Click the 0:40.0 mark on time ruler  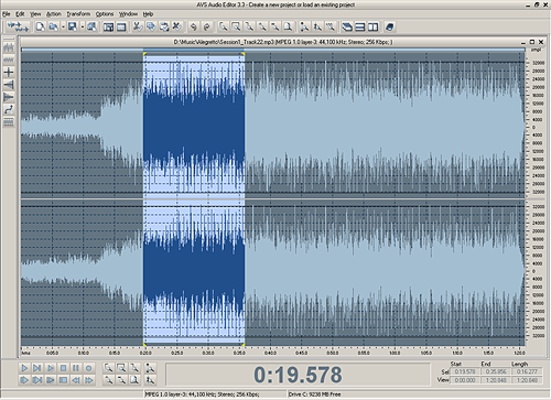pyautogui.click(x=270, y=353)
